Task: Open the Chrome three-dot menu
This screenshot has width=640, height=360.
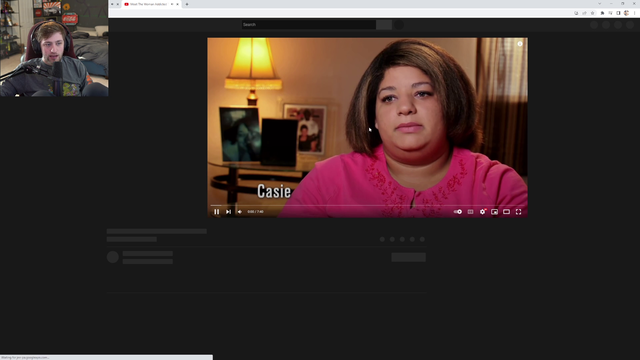Action: tap(634, 13)
